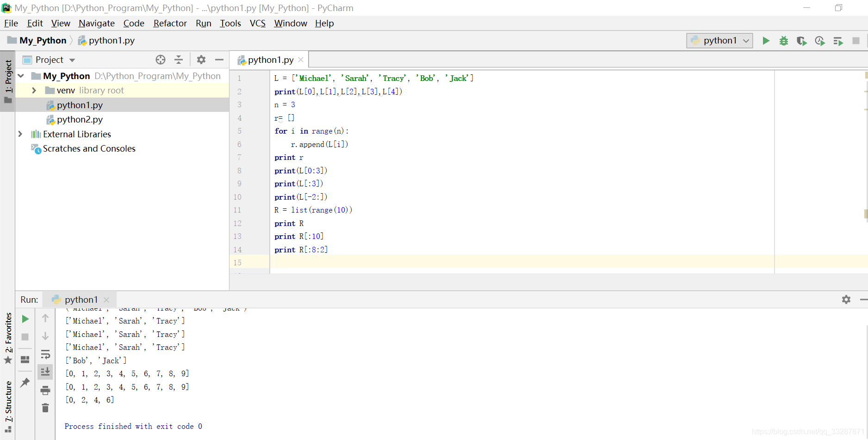Toggle the Z: Structure tool window button

pyautogui.click(x=8, y=406)
